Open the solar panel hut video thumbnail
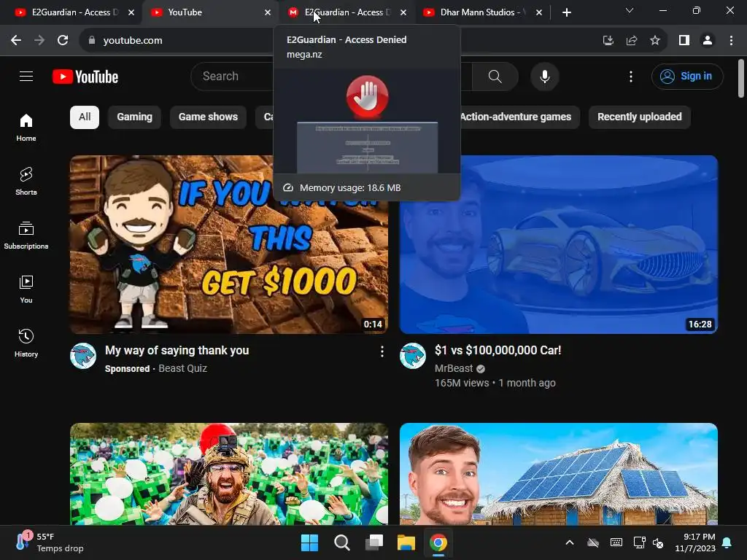The width and height of the screenshot is (747, 560). point(559,474)
